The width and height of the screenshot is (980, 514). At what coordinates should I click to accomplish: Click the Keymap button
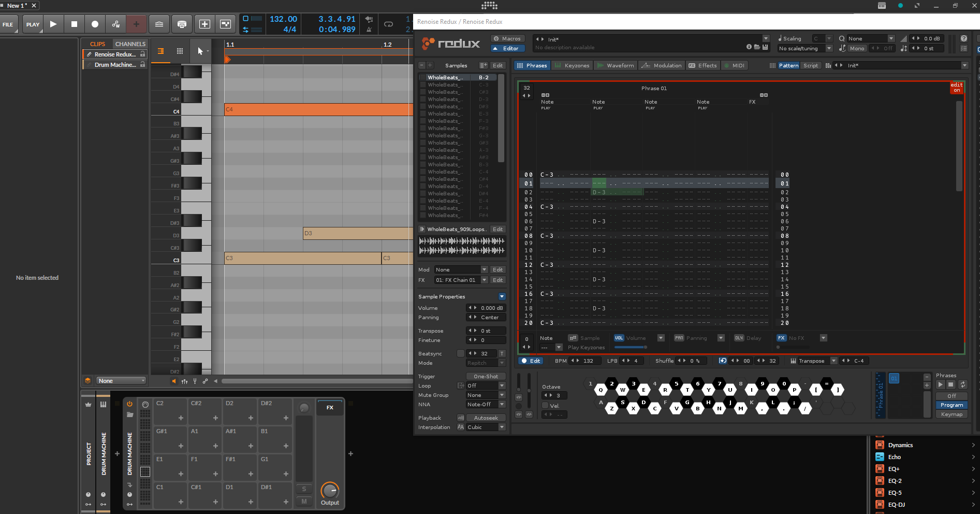(x=952, y=414)
